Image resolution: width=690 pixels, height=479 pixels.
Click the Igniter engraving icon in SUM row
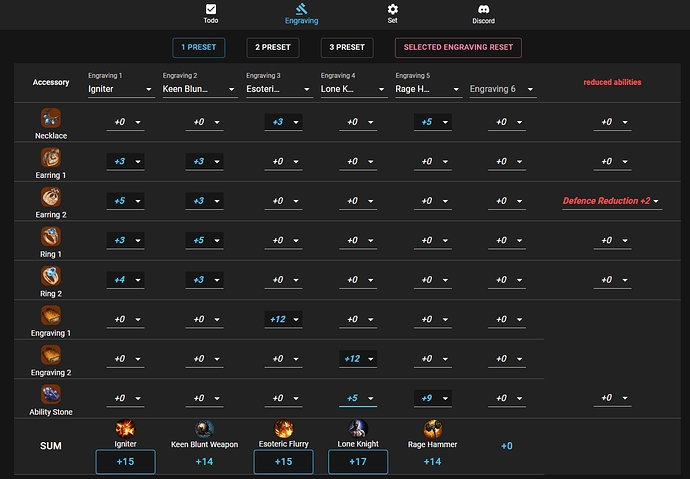pyautogui.click(x=125, y=429)
